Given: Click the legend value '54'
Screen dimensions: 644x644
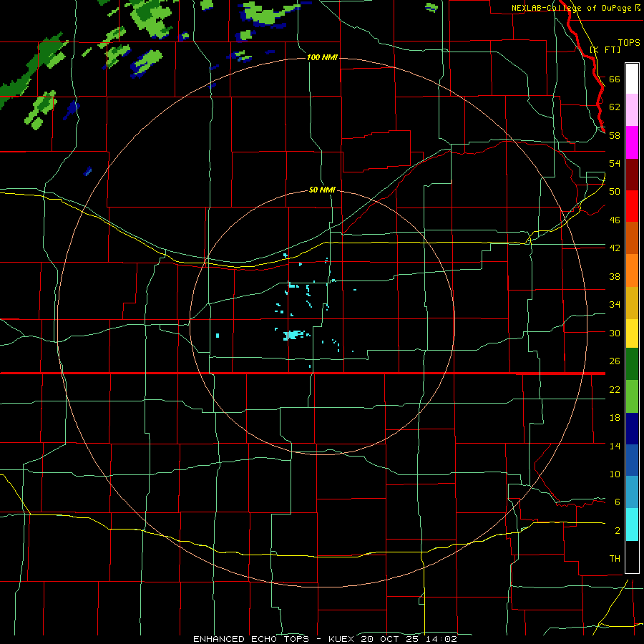Looking at the screenshot, I should [x=615, y=163].
